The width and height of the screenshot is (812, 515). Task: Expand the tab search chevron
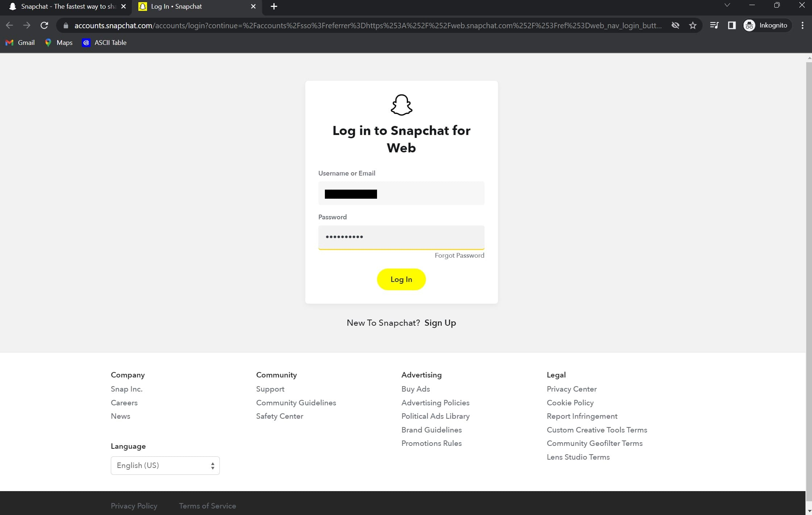pyautogui.click(x=727, y=5)
